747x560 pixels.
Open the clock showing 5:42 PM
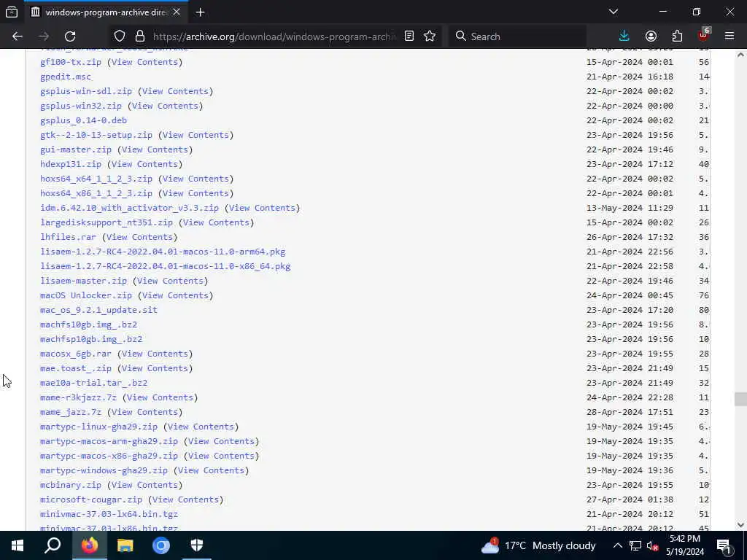[685, 545]
